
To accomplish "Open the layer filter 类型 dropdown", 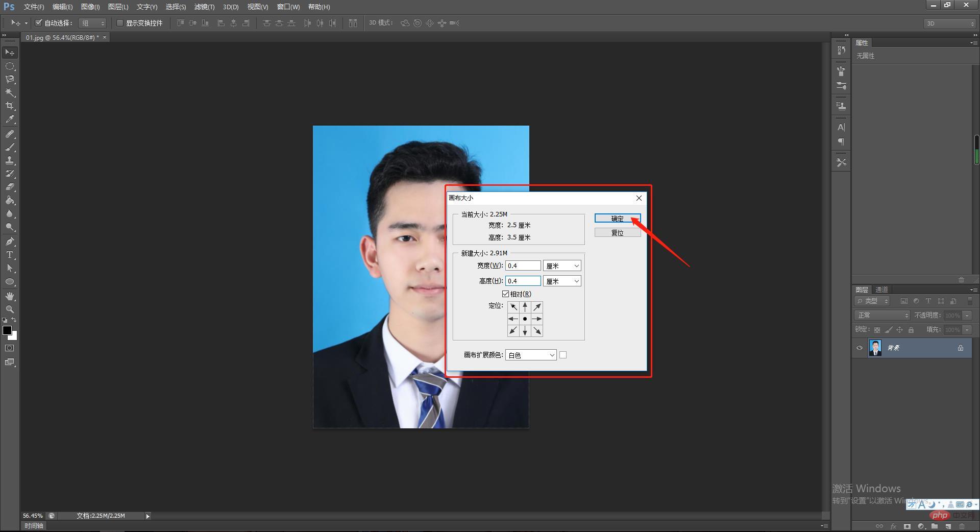I will 872,301.
